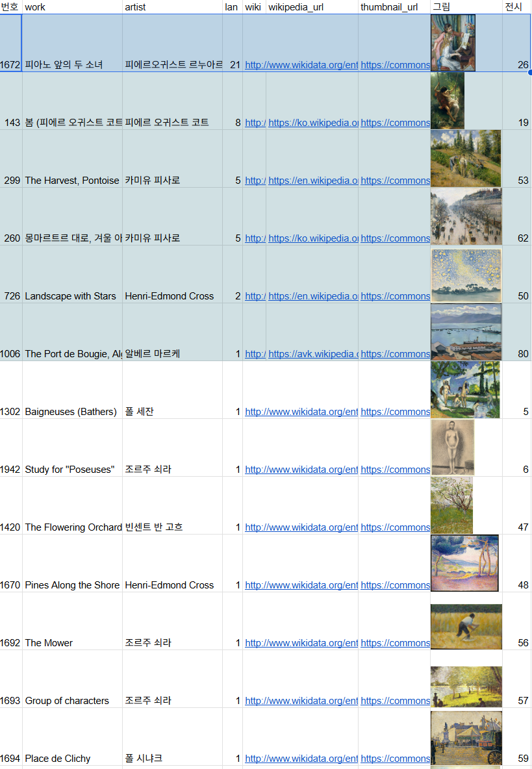Select Pines Along the Shore thumbnail

(465, 563)
